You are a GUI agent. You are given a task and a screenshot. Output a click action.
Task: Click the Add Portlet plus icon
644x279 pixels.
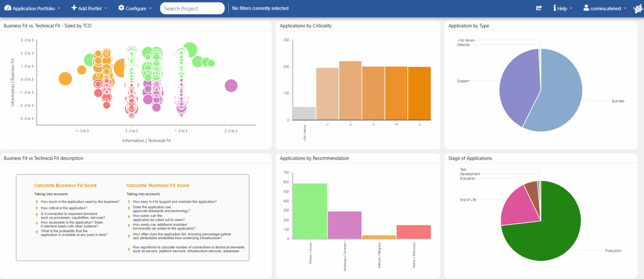pos(74,8)
